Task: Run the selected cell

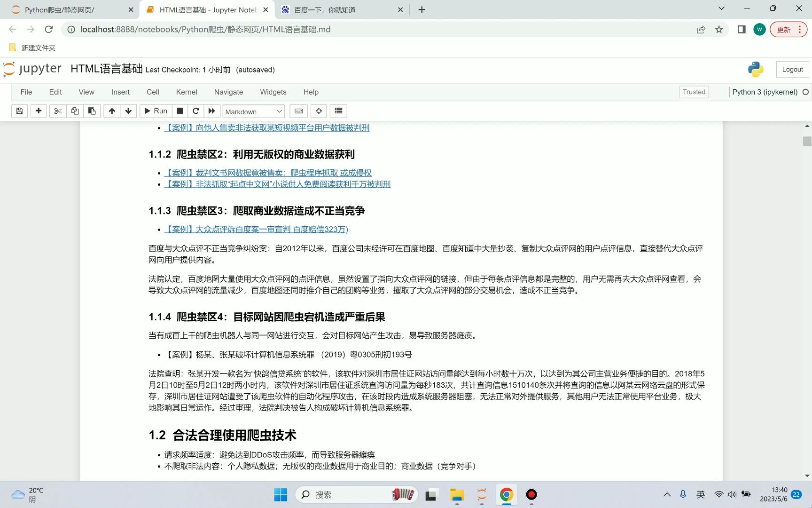Action: pyautogui.click(x=156, y=111)
